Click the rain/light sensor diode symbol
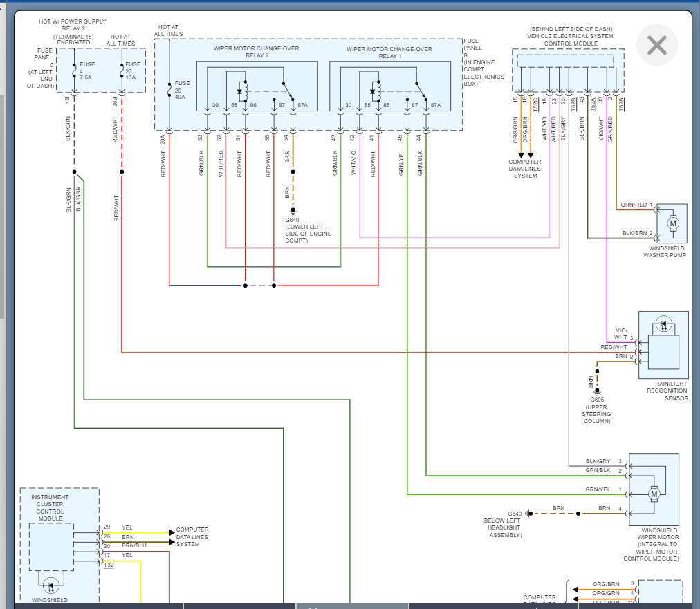Image resolution: width=700 pixels, height=609 pixels. point(663,324)
